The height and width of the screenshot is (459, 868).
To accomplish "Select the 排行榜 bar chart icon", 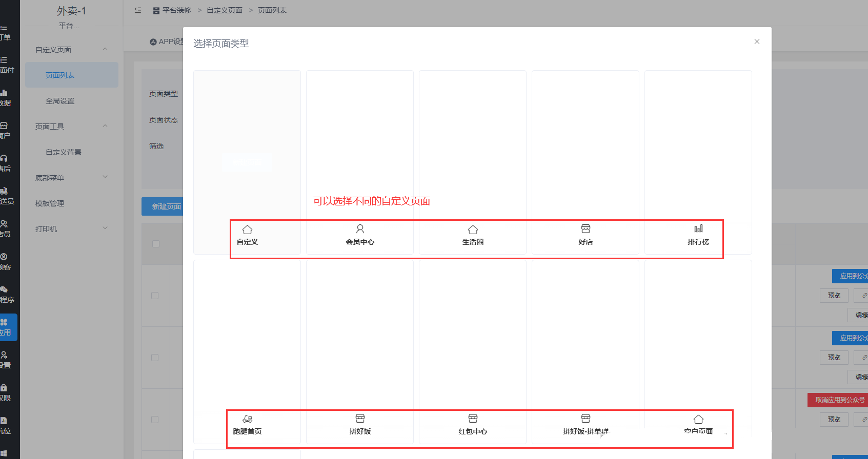I will pyautogui.click(x=698, y=229).
